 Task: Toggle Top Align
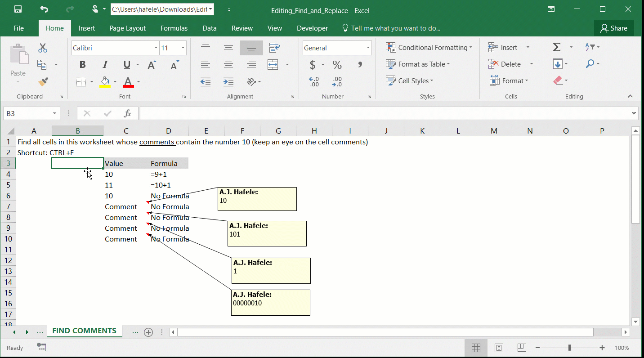pos(206,46)
